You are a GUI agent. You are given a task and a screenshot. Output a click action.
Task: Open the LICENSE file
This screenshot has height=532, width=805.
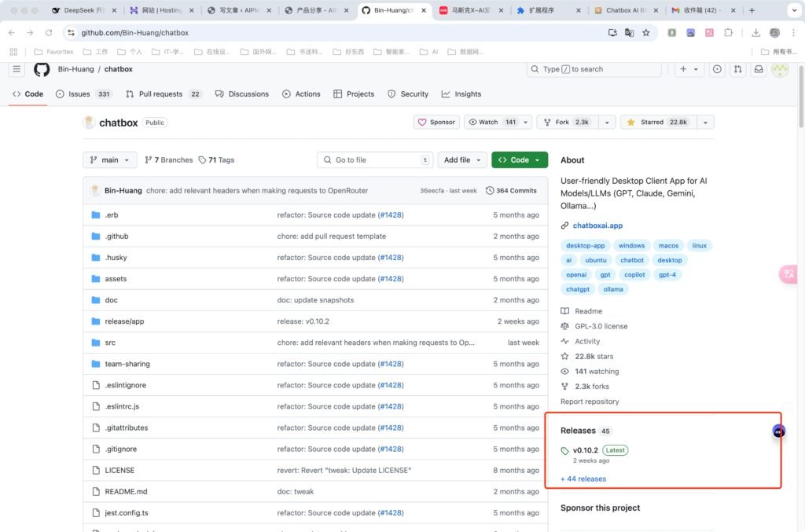(x=119, y=471)
